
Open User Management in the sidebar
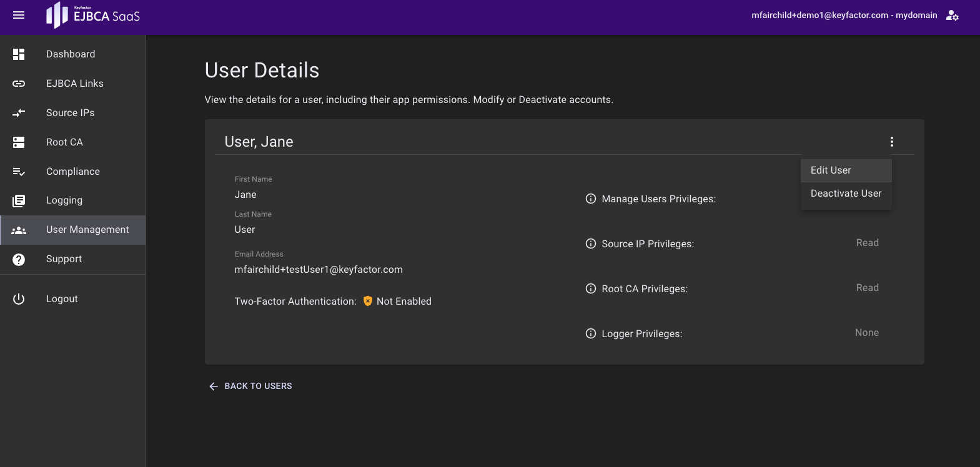pyautogui.click(x=87, y=230)
